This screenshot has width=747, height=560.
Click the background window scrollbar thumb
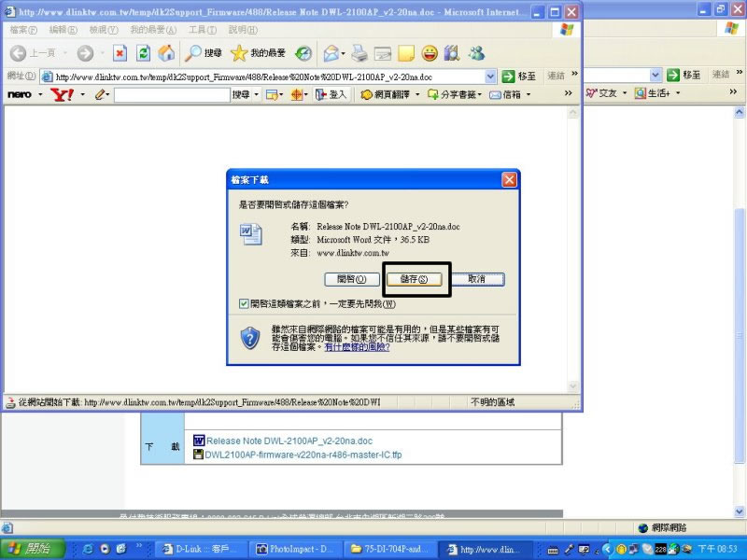[739, 336]
